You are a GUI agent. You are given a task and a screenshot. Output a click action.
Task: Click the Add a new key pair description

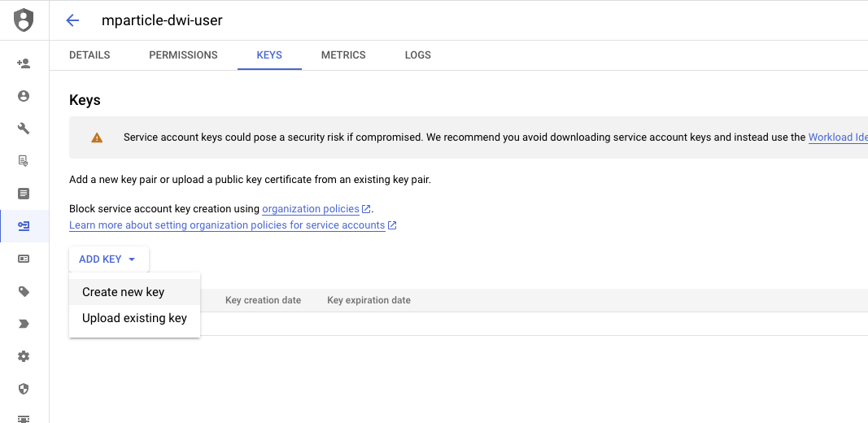point(251,180)
